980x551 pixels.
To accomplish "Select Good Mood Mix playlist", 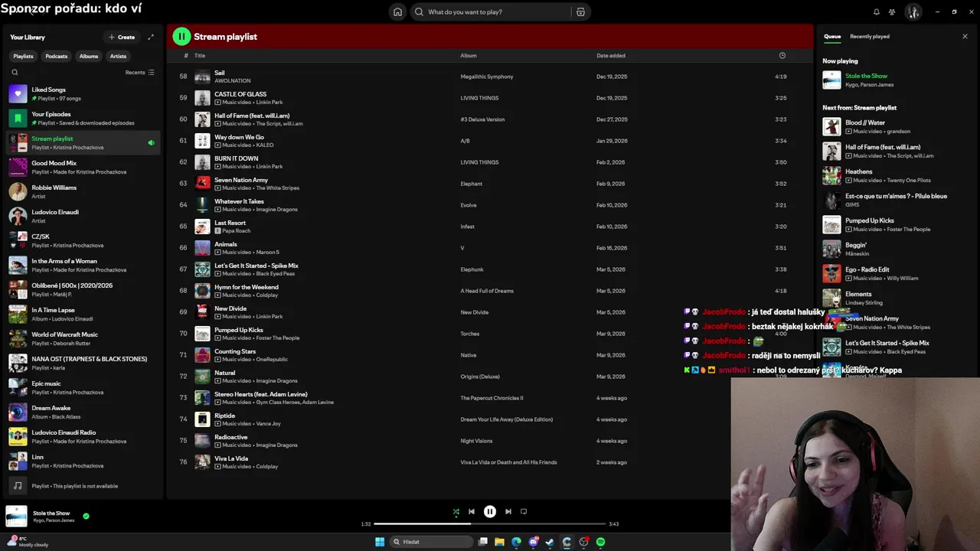I will tap(83, 168).
